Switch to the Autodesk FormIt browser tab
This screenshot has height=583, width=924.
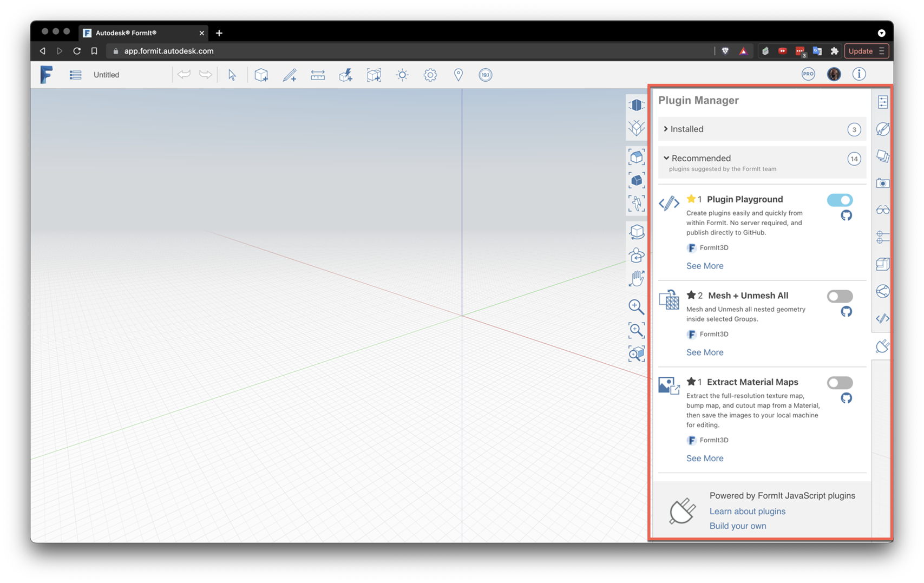141,33
